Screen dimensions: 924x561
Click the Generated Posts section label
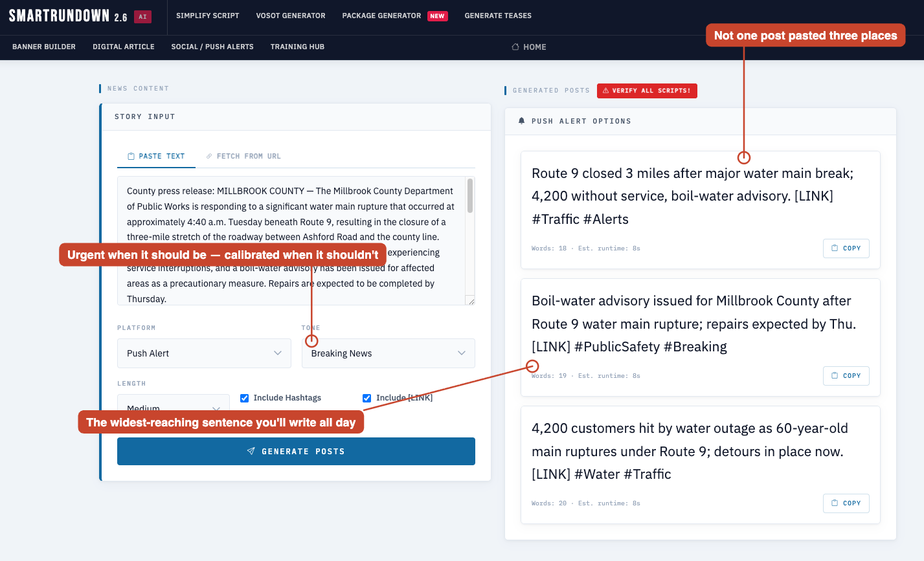551,91
